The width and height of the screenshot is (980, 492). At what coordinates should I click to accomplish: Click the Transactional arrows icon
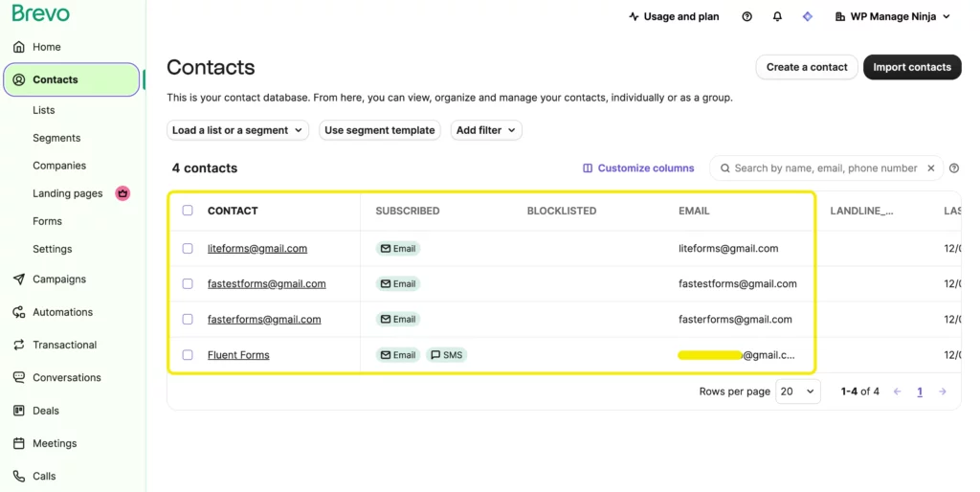point(19,345)
